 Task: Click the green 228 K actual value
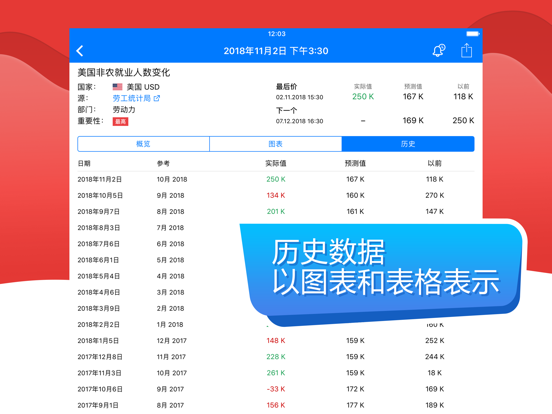[x=276, y=357]
